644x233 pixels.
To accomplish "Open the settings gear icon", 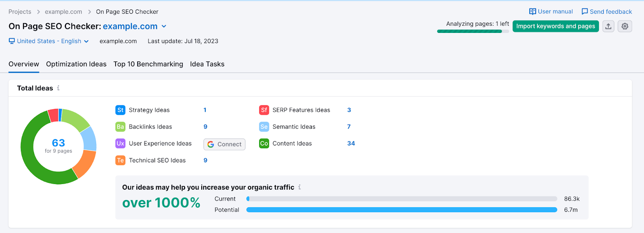I will coord(625,26).
